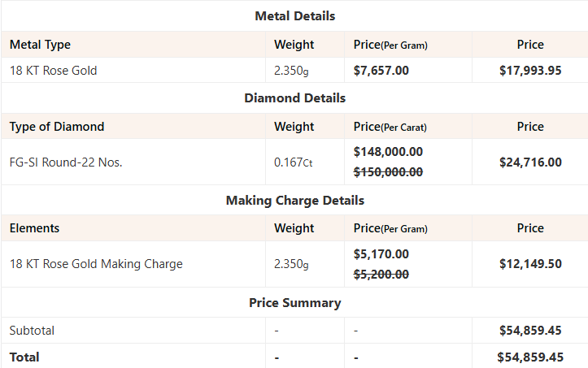Click the struck-through rate $5,200.00

pyautogui.click(x=381, y=274)
